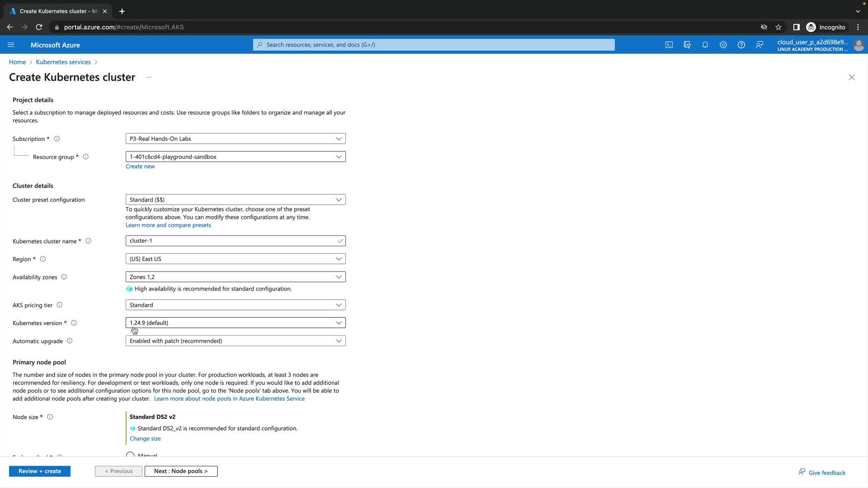Viewport: 868px width, 488px height.
Task: Expand the Kubernetes version dropdown
Action: (235, 323)
